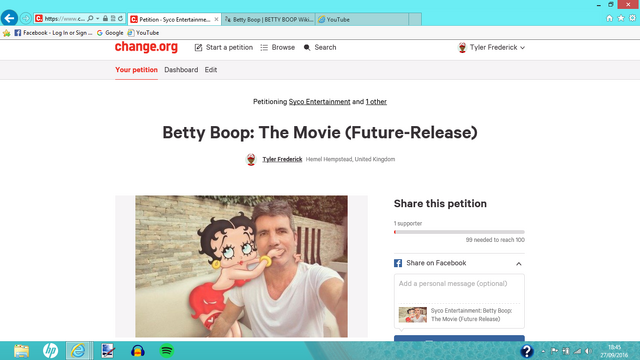The width and height of the screenshot is (640, 360).
Task: Click the Action Center flag icon
Action: coord(554,351)
